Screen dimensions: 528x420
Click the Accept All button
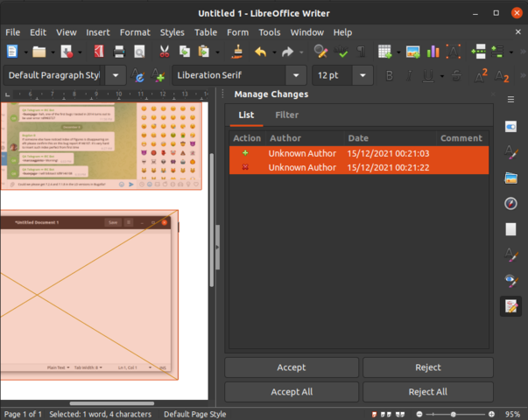(x=292, y=392)
